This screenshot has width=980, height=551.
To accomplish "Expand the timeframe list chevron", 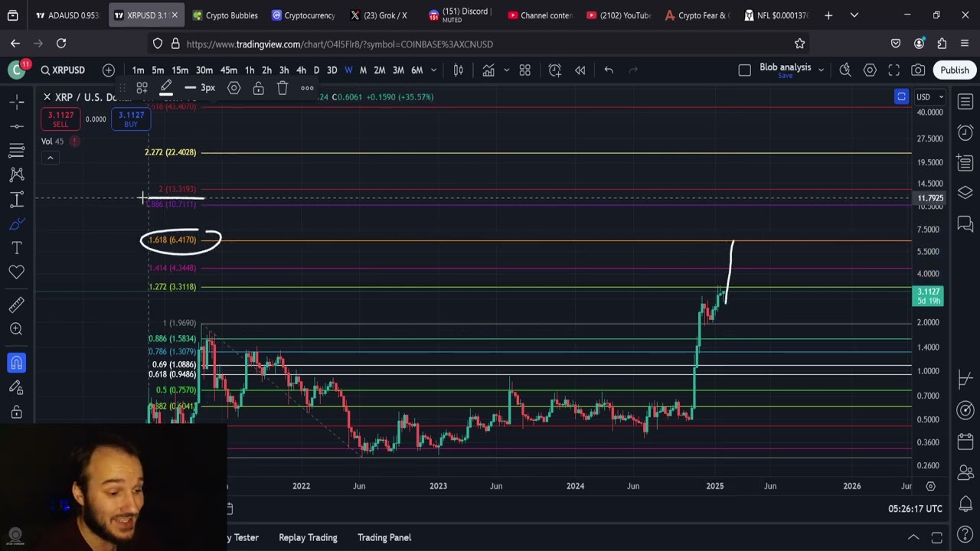I will (x=434, y=70).
